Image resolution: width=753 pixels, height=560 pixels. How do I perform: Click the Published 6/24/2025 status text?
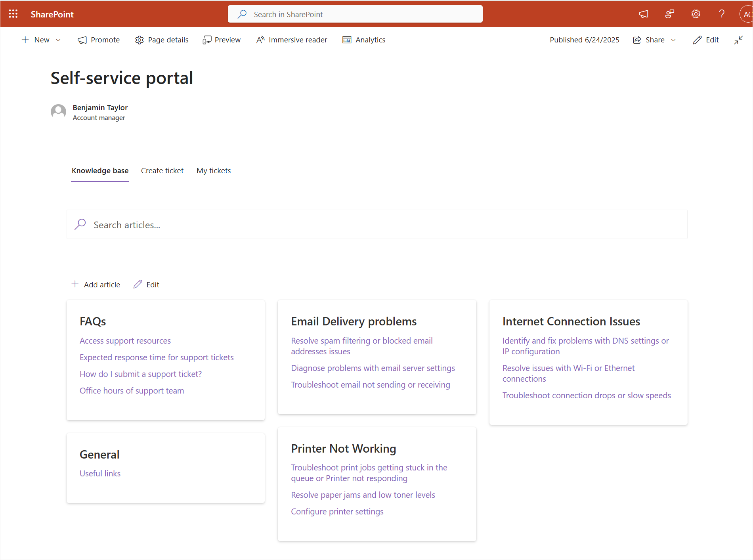point(584,40)
